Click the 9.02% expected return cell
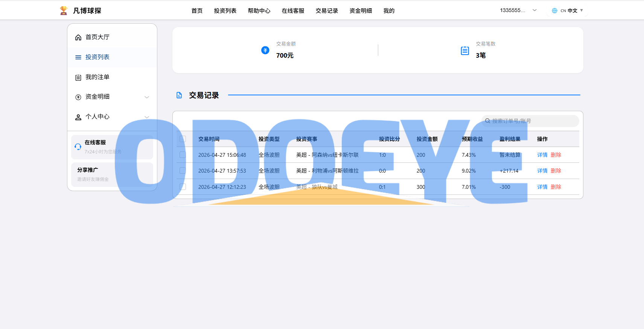Image resolution: width=644 pixels, height=329 pixels. [469, 171]
